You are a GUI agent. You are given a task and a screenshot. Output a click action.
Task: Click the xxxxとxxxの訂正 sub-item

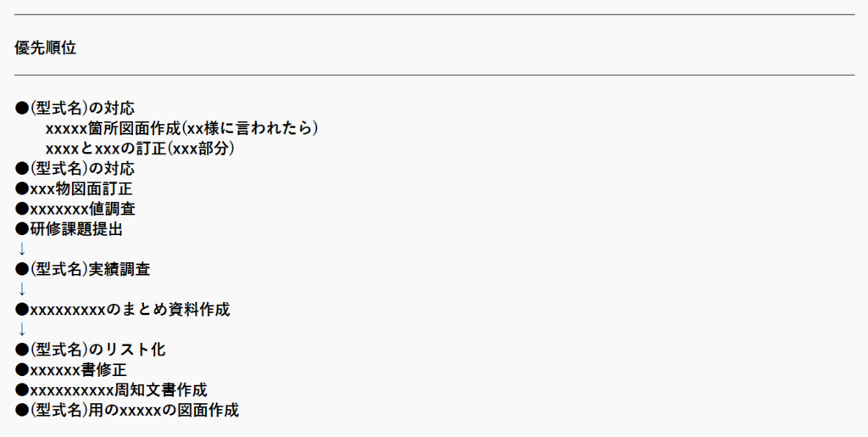point(140,148)
